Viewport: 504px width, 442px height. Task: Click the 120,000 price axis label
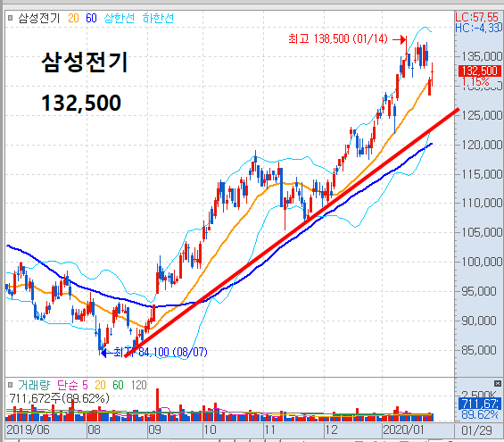[x=482, y=145]
